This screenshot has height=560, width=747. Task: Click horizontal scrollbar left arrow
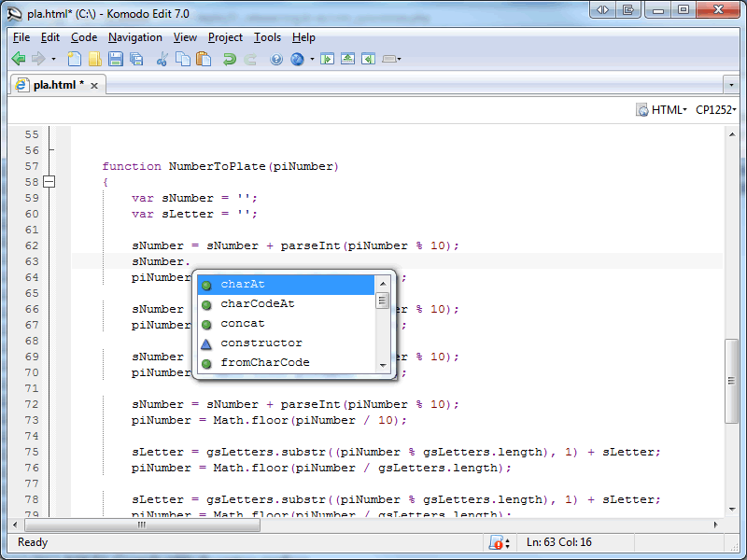click(15, 525)
